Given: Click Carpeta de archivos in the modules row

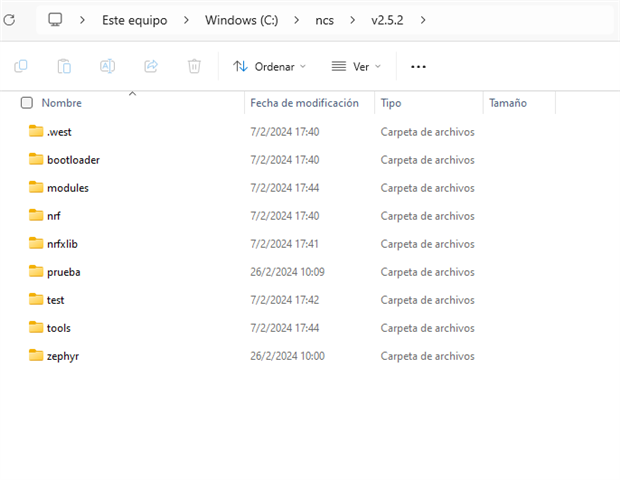Looking at the screenshot, I should 427,188.
